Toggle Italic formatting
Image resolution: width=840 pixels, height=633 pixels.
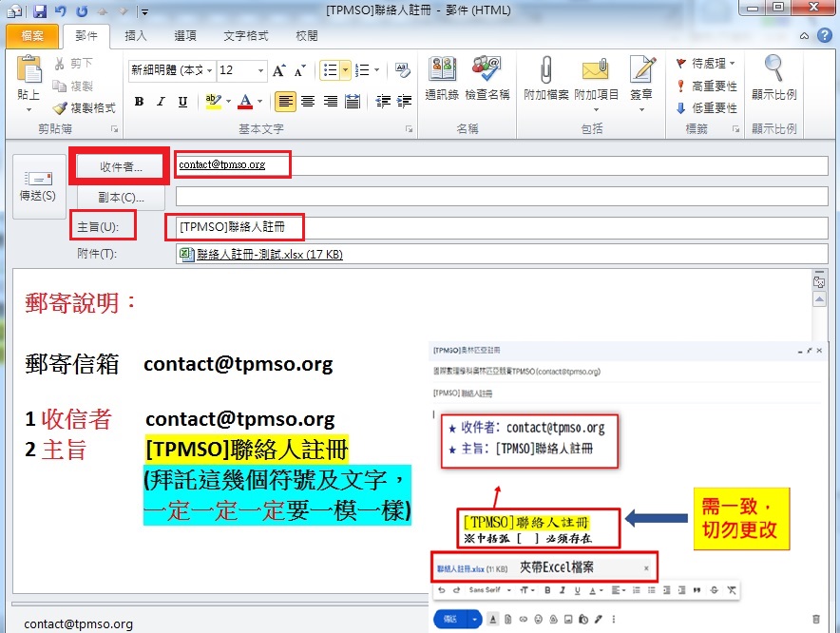coord(161,102)
